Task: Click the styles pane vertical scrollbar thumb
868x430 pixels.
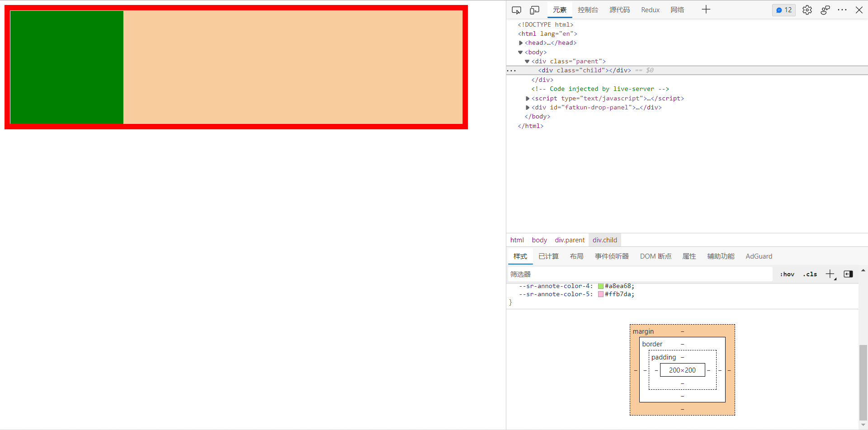Action: [863, 383]
